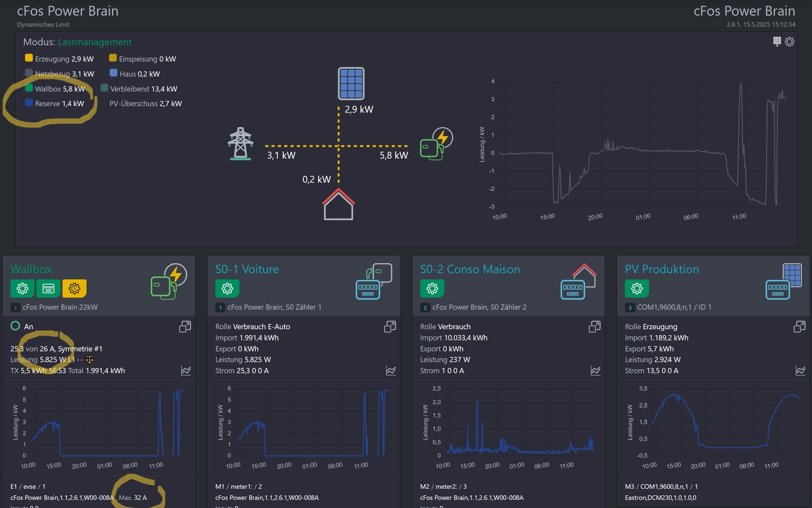Open the S0-1 Voiture title
812x508 pixels.
click(x=247, y=269)
